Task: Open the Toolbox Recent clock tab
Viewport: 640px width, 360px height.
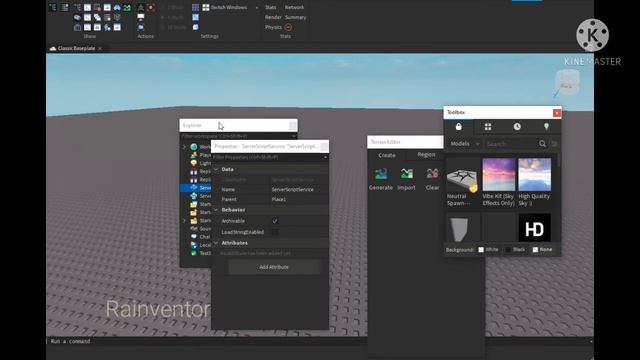Action: pos(517,127)
